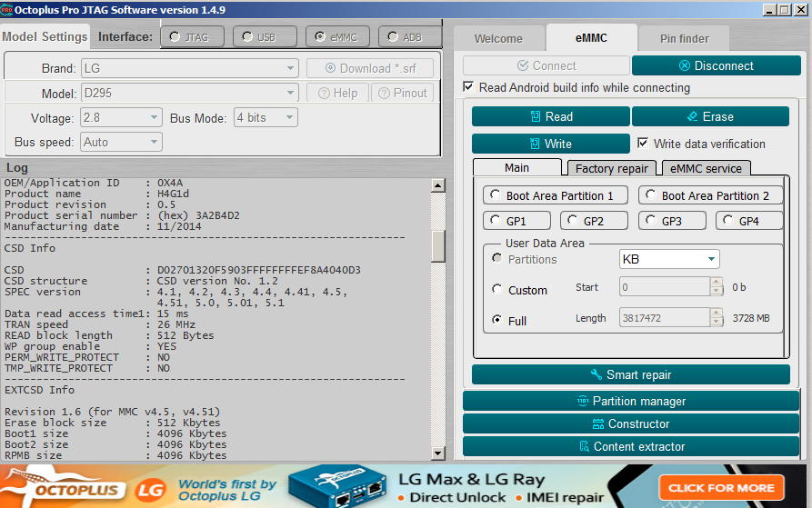Click the log scrollbar up arrow
The image size is (812, 508).
(438, 184)
